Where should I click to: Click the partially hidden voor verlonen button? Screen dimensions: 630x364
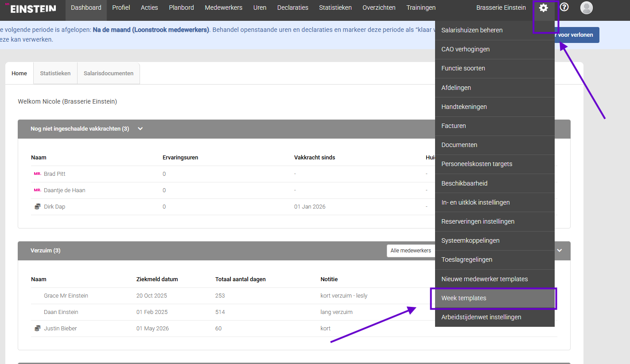(x=577, y=35)
